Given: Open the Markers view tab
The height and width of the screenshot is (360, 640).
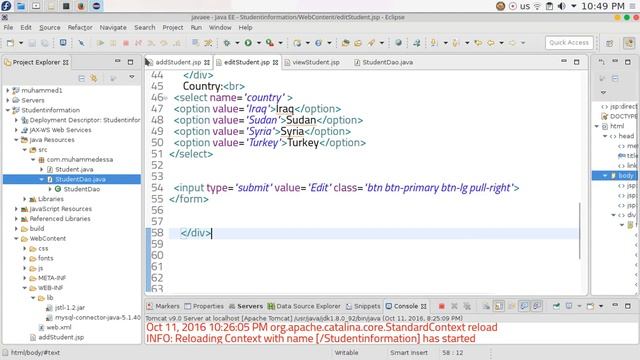Looking at the screenshot, I should [x=163, y=306].
